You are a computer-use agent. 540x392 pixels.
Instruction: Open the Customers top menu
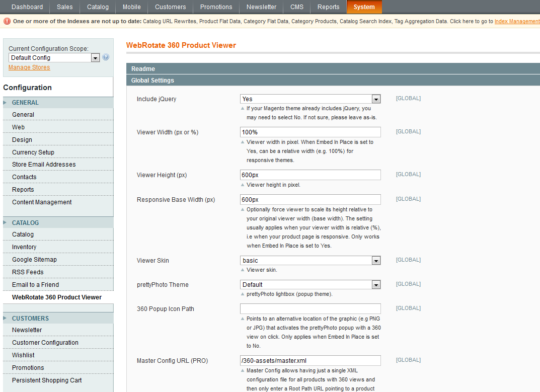[x=171, y=7]
